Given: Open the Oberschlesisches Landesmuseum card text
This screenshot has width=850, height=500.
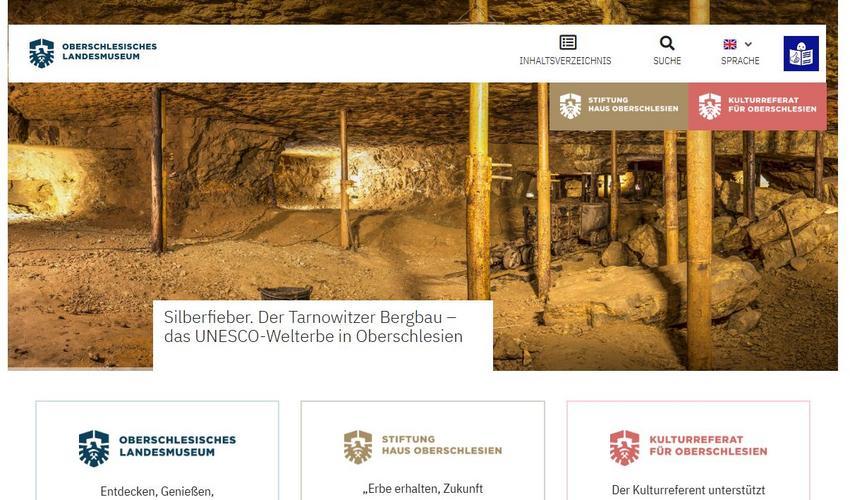Looking at the screenshot, I should coord(178,445).
